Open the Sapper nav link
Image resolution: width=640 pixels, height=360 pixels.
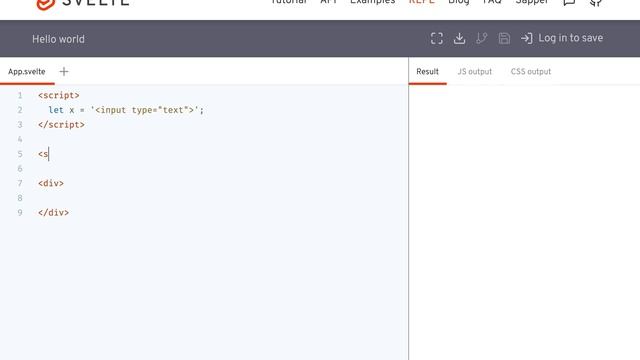[532, 2]
